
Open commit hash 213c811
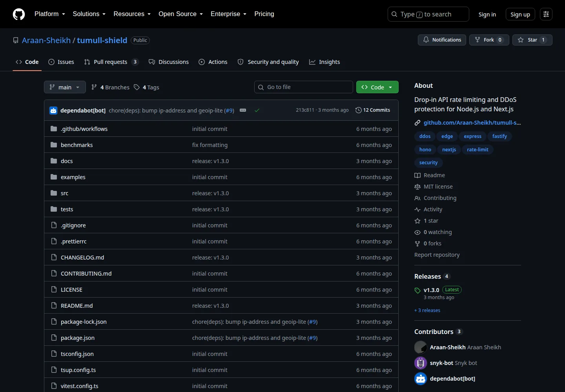[x=305, y=110]
